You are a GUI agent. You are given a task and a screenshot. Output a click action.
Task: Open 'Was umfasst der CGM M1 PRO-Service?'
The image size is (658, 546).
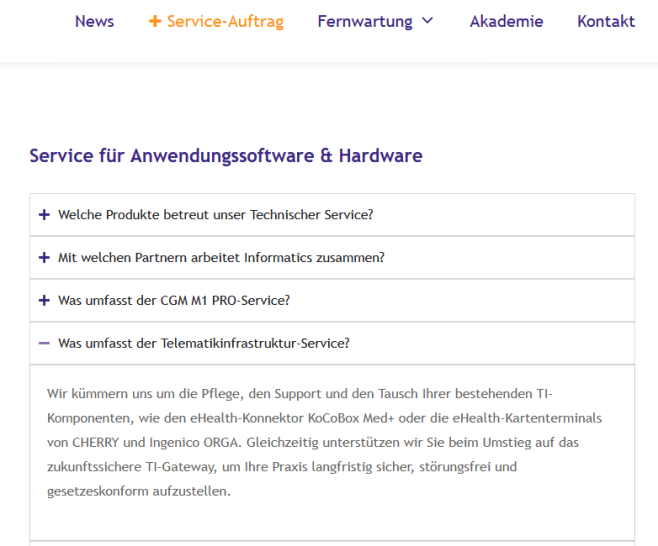(174, 300)
